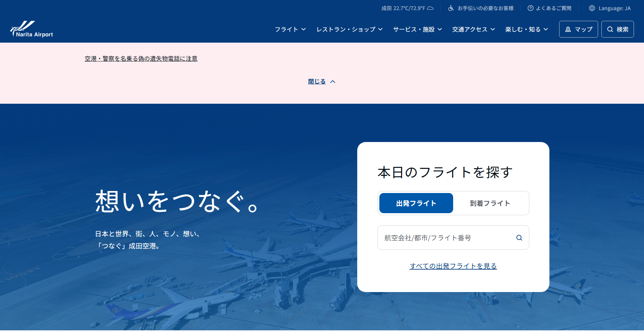Click the globe language icon
The image size is (644, 332).
592,8
